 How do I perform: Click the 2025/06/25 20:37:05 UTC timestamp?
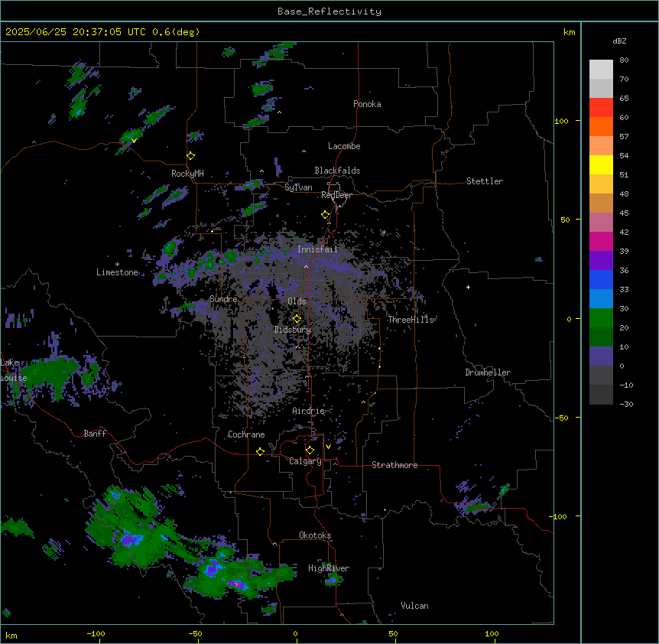pyautogui.click(x=76, y=32)
